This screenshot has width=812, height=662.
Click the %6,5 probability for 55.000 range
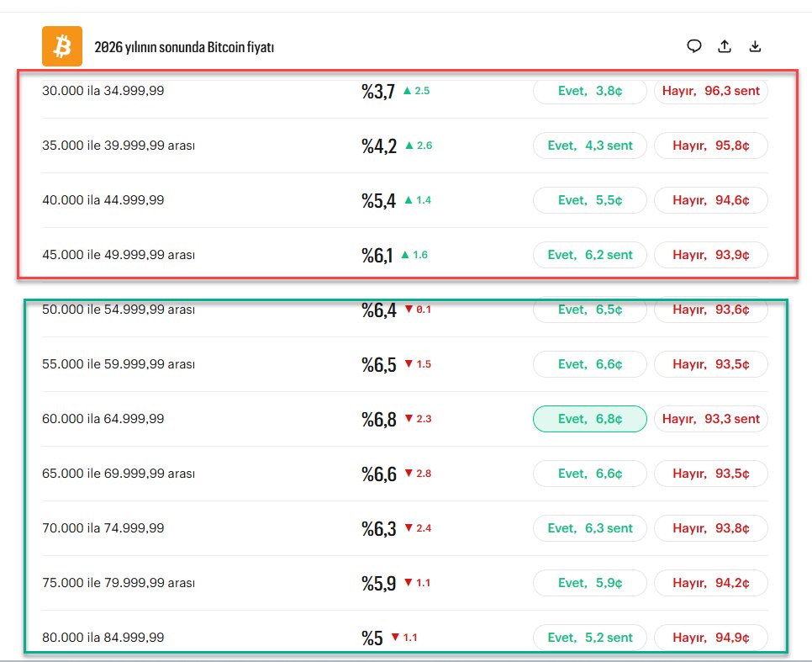[379, 365]
